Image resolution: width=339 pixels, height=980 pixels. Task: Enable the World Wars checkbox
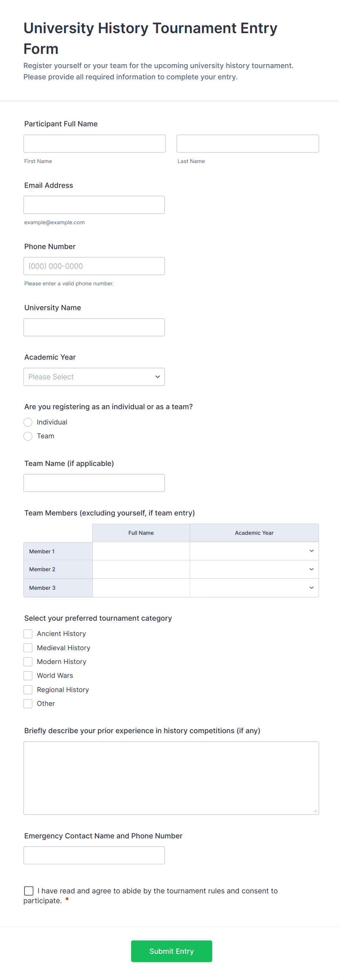(x=28, y=675)
